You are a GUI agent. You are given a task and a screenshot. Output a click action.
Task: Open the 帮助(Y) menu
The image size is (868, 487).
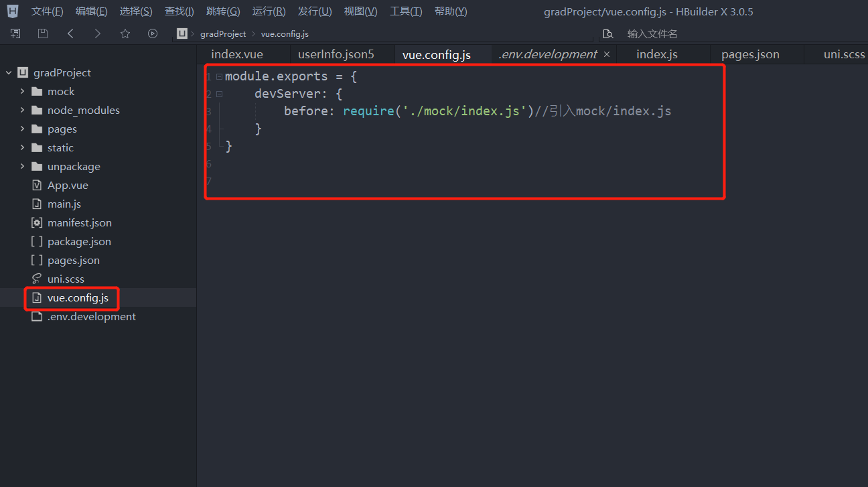pos(451,11)
